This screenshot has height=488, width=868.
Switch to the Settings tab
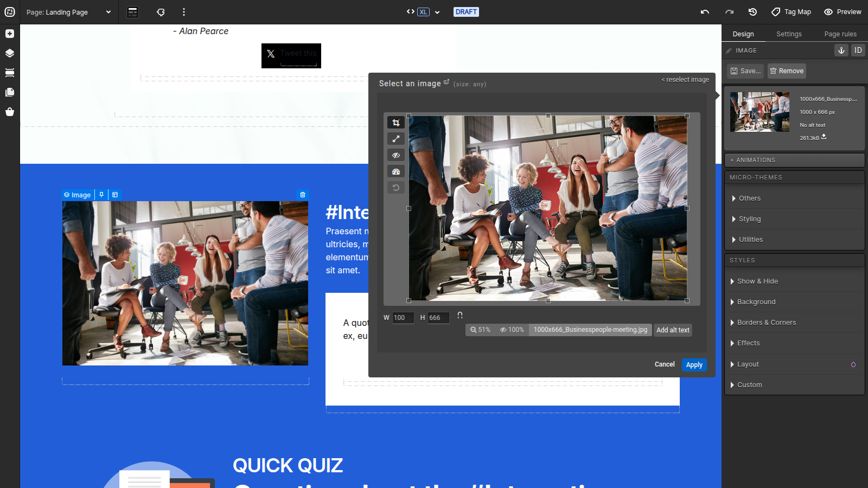789,34
